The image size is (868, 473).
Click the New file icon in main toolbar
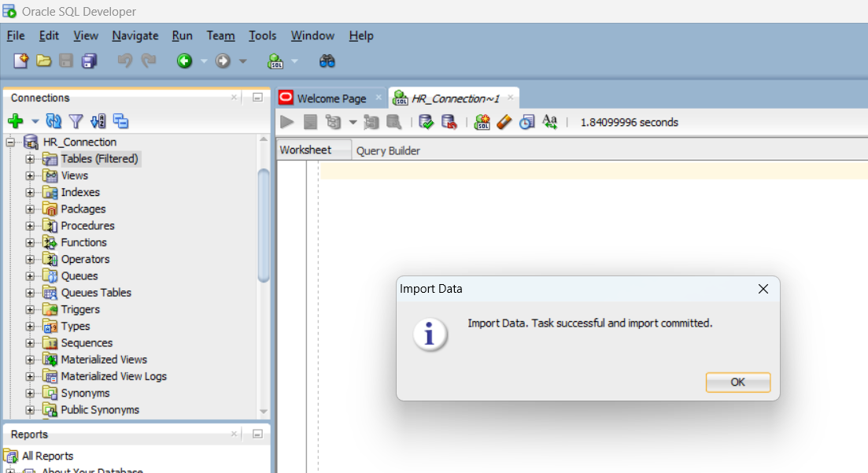(20, 61)
